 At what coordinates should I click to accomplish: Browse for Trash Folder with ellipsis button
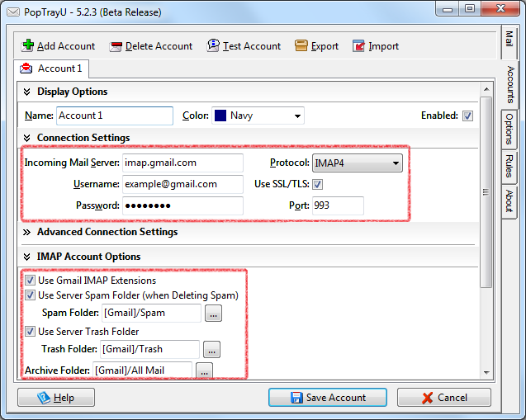[211, 349]
